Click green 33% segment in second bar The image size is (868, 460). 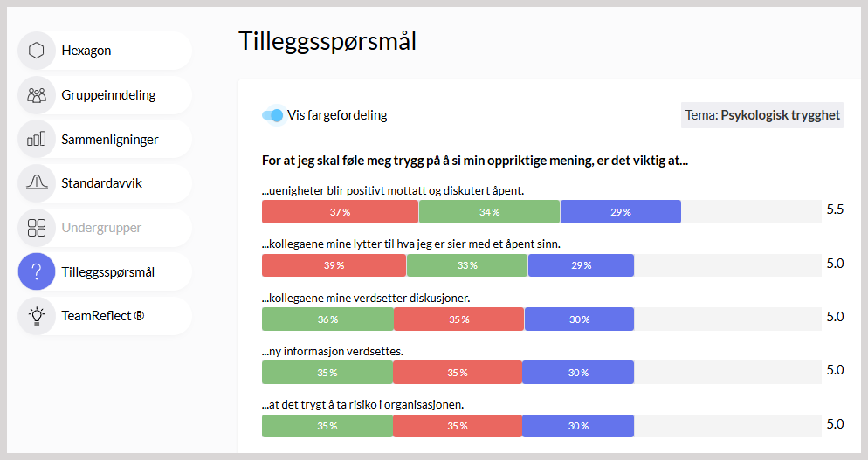tap(466, 265)
